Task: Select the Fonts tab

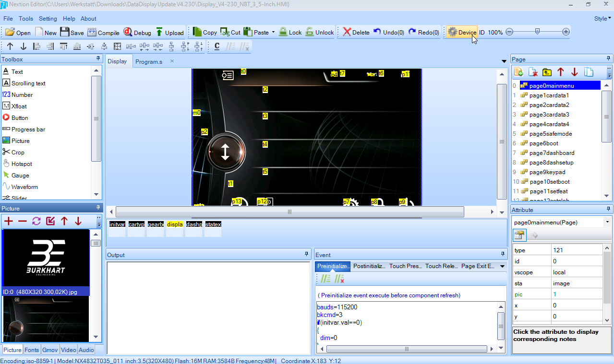Action: click(32, 350)
